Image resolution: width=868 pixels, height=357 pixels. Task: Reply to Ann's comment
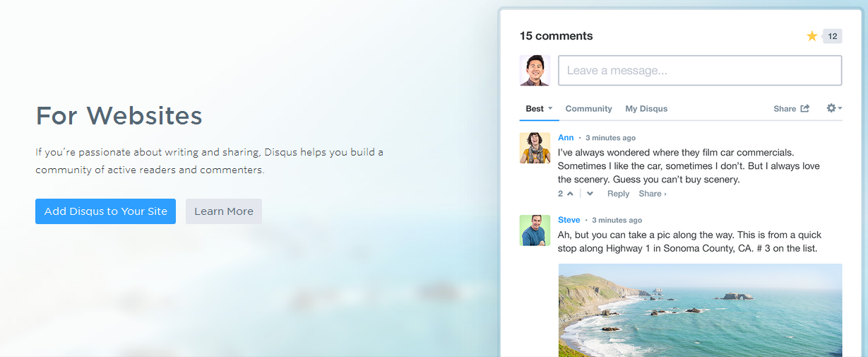[x=618, y=194]
